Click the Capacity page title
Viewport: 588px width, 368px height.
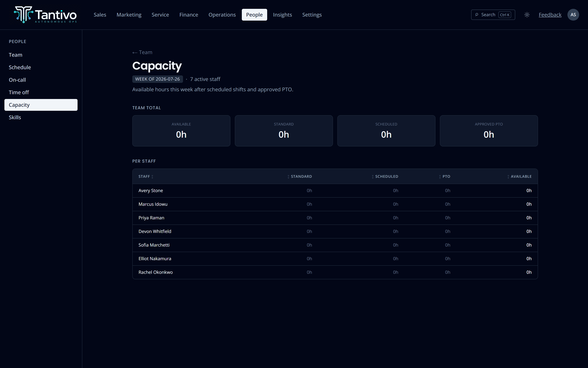point(157,66)
